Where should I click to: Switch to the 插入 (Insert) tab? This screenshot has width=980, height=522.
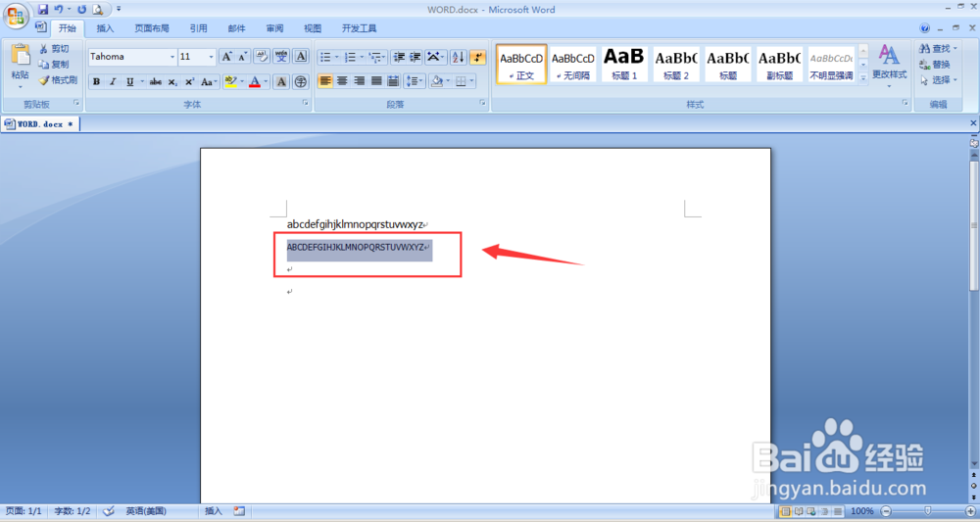(x=105, y=28)
